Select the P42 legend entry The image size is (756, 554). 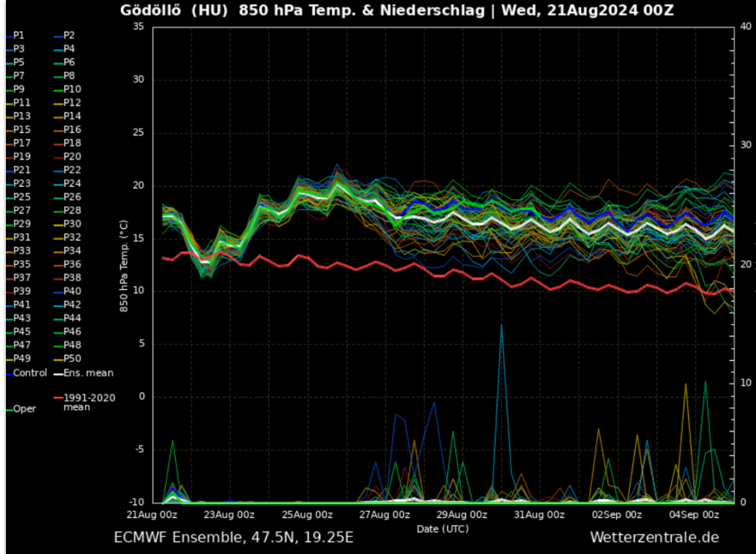click(72, 305)
